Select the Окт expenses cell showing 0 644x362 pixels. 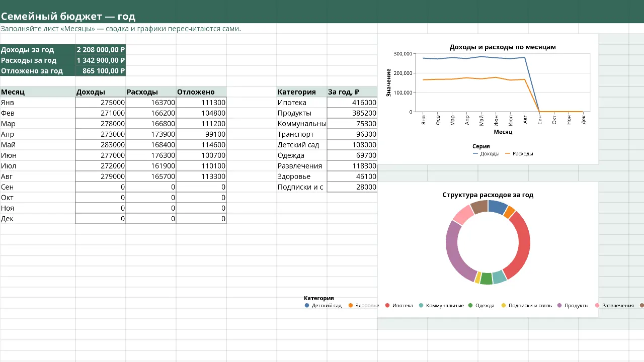click(x=151, y=198)
